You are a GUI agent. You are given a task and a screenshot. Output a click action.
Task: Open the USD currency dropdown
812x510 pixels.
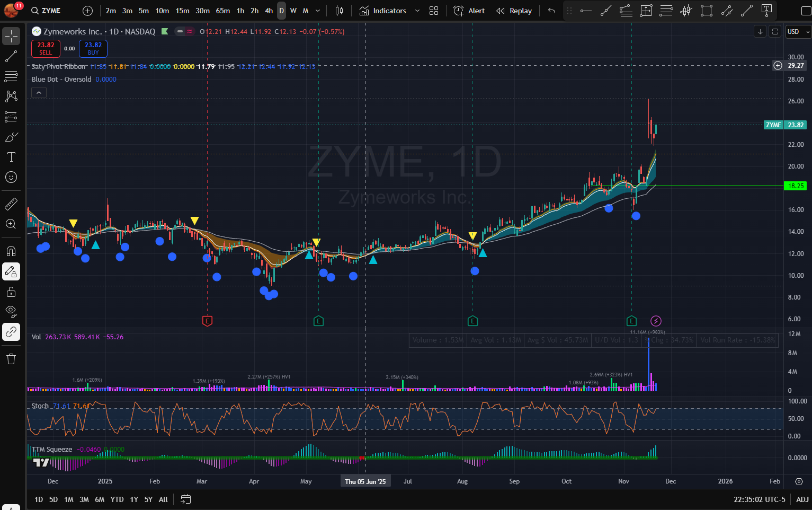[798, 32]
